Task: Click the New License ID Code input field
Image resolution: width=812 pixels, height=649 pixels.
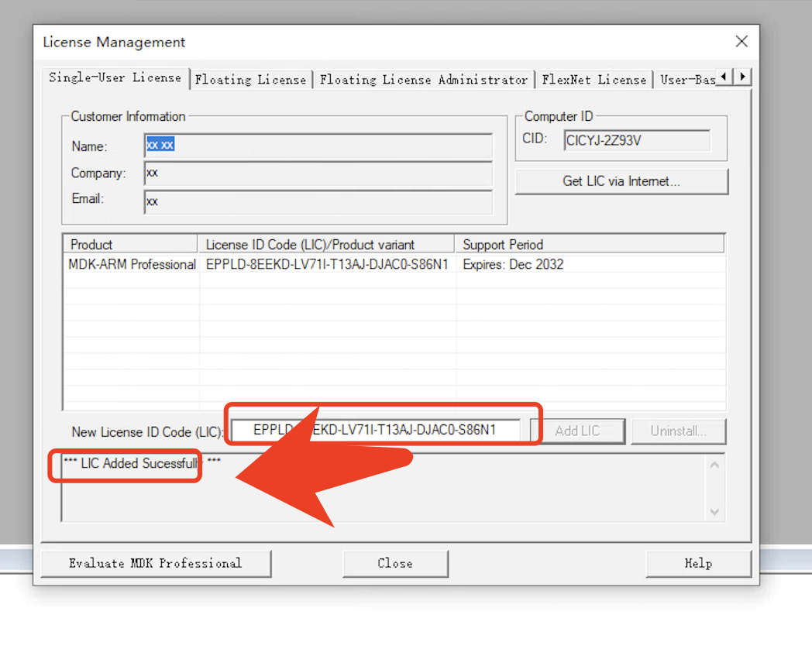Action: pos(376,430)
